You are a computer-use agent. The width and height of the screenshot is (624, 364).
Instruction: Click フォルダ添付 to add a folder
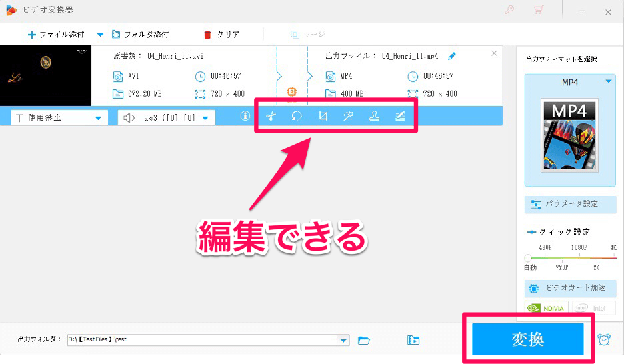140,34
